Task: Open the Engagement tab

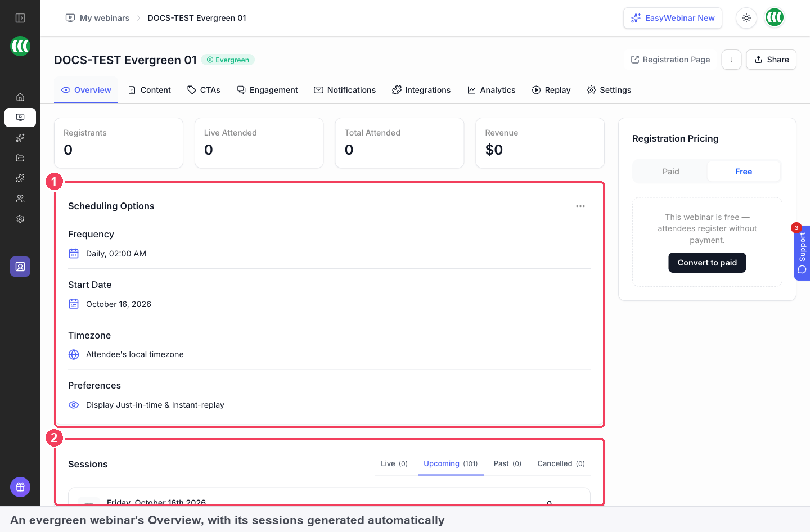Action: tap(267, 90)
